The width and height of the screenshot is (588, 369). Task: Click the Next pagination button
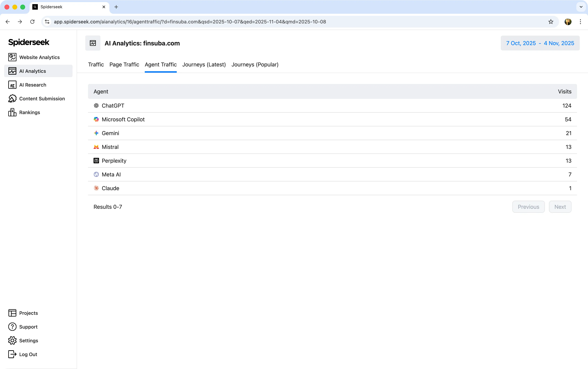tap(560, 207)
